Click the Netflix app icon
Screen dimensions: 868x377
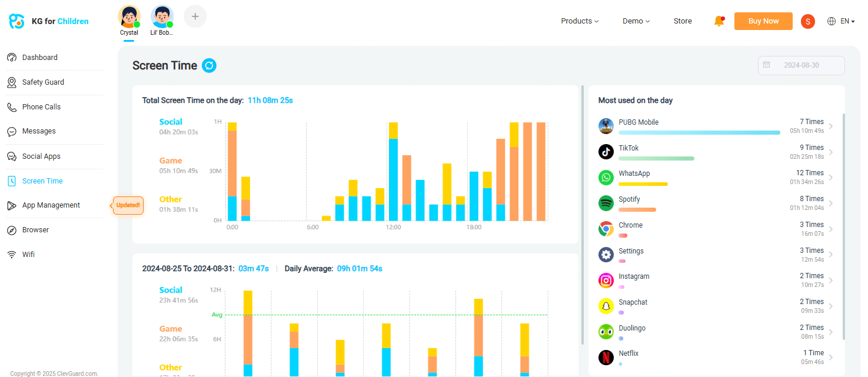pyautogui.click(x=606, y=357)
